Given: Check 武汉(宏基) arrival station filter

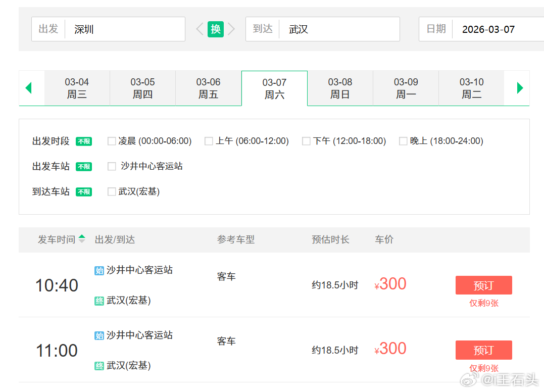Looking at the screenshot, I should [x=112, y=191].
